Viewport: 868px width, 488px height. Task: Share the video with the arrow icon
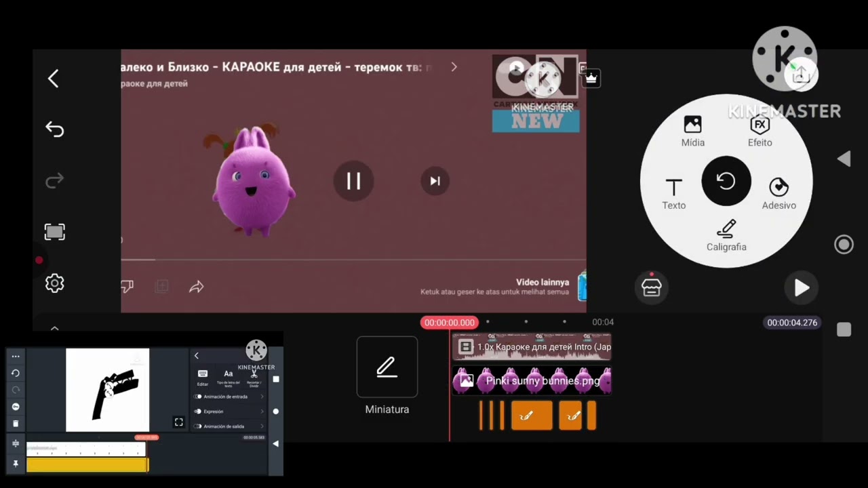point(197,287)
